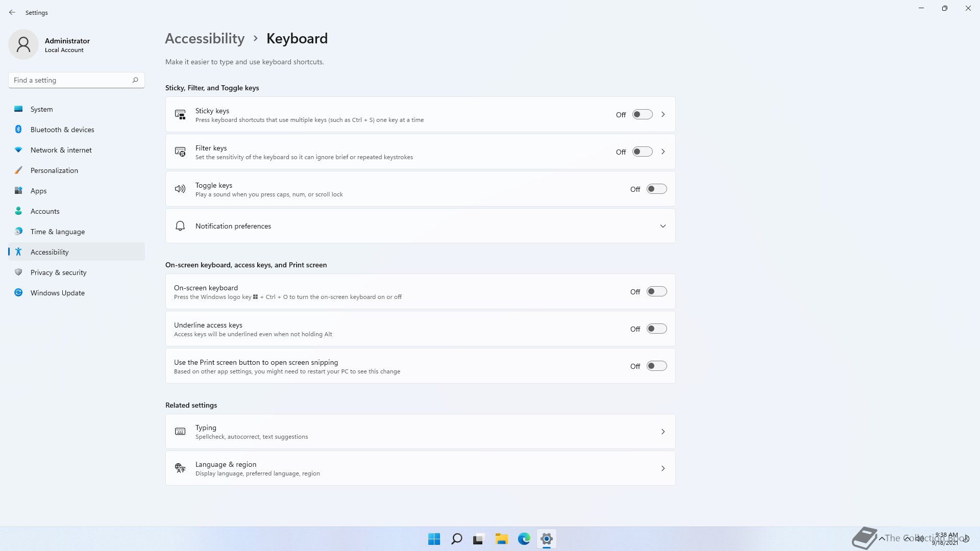Expand Notification preferences section
This screenshot has height=551, width=980.
(663, 226)
